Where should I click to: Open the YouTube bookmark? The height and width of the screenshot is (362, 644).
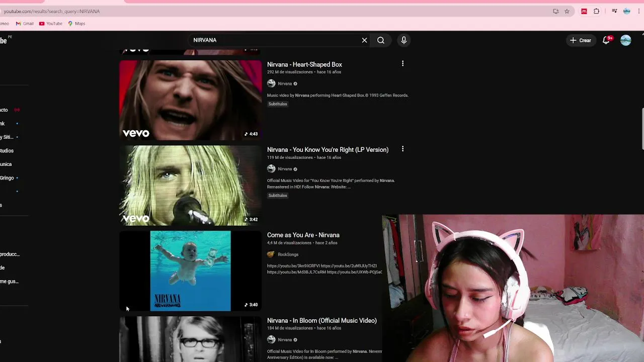click(x=51, y=24)
